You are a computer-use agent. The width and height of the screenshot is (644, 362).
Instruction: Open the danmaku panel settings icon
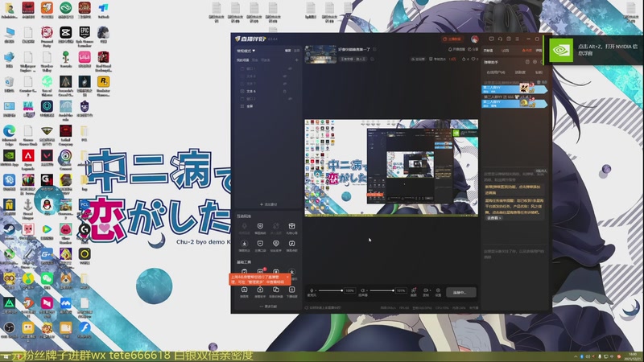[535, 62]
